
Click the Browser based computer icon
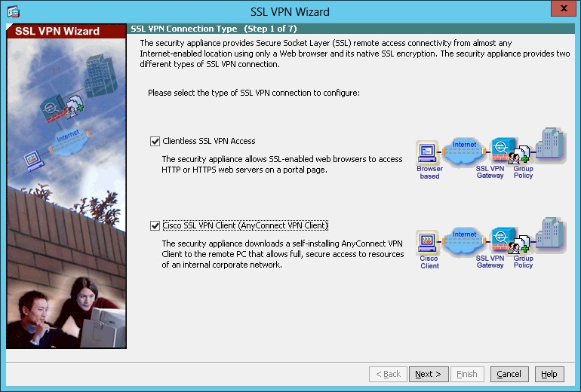tap(427, 152)
